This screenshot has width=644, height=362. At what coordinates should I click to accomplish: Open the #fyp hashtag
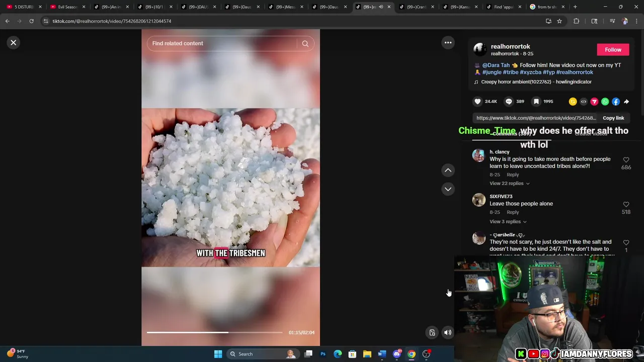point(548,72)
